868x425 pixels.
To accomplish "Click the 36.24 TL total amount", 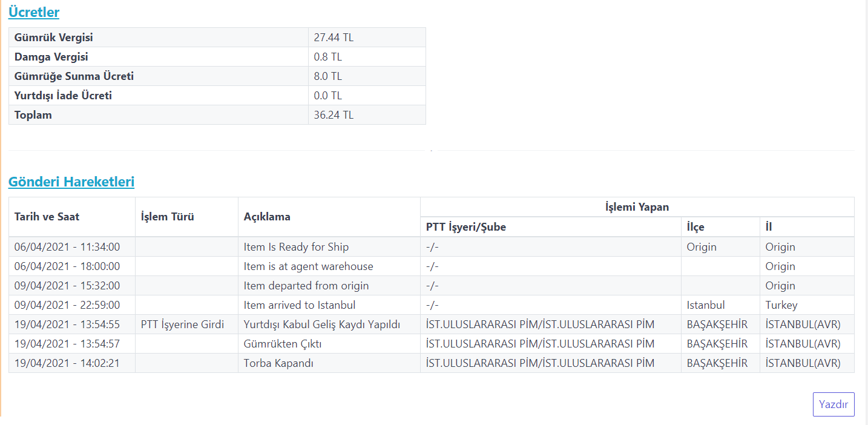I will click(x=334, y=115).
